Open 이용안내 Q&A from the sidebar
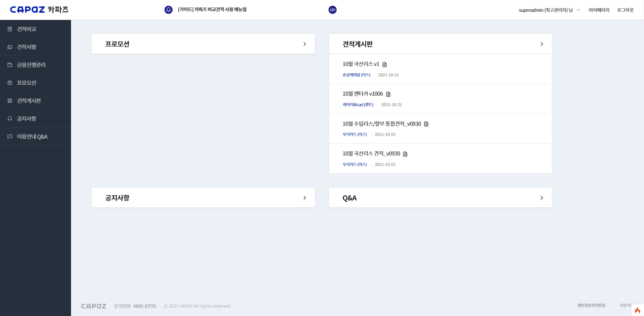The height and width of the screenshot is (316, 644). pyautogui.click(x=36, y=137)
